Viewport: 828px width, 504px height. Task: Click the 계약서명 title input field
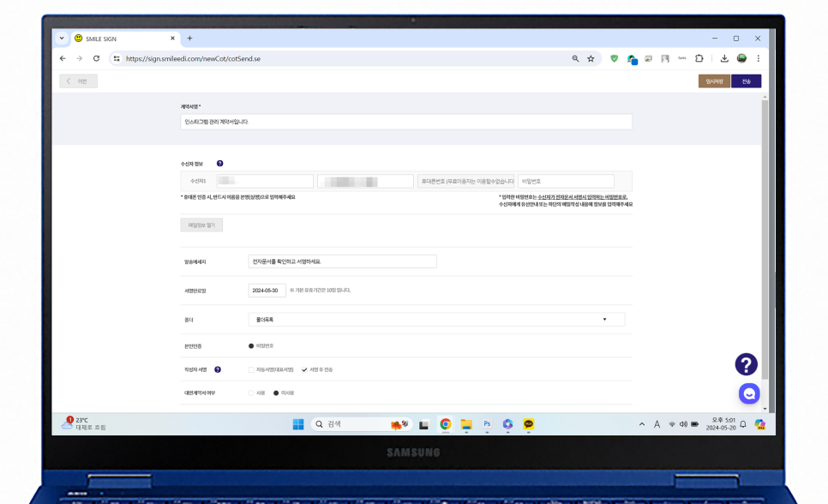click(x=406, y=122)
